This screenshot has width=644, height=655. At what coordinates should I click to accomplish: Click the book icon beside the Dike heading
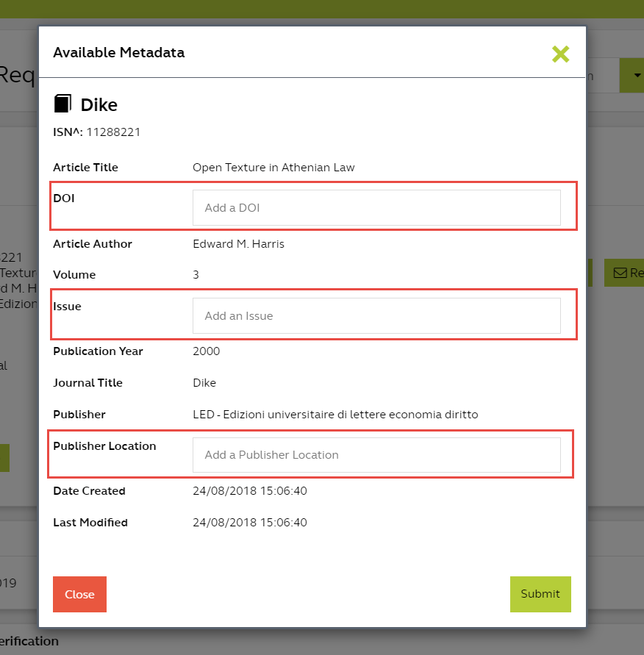[x=63, y=104]
